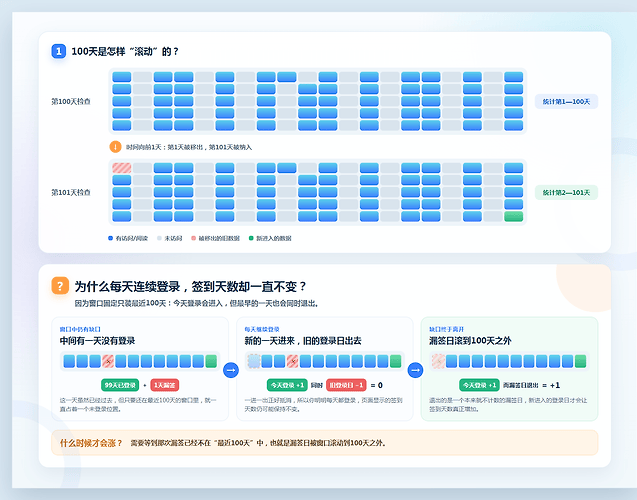Click the 今天登录 +1 badge in green card
The width and height of the screenshot is (637, 500).
[x=479, y=385]
